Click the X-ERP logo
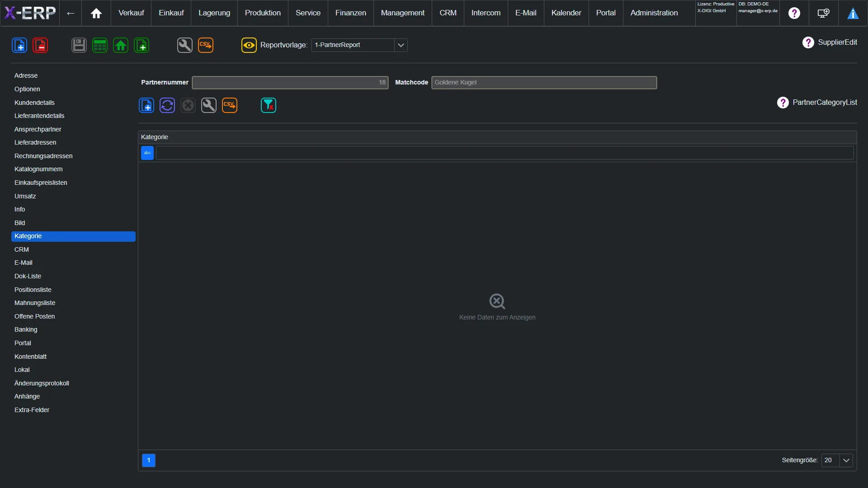Viewport: 868px width, 488px height. pyautogui.click(x=30, y=13)
